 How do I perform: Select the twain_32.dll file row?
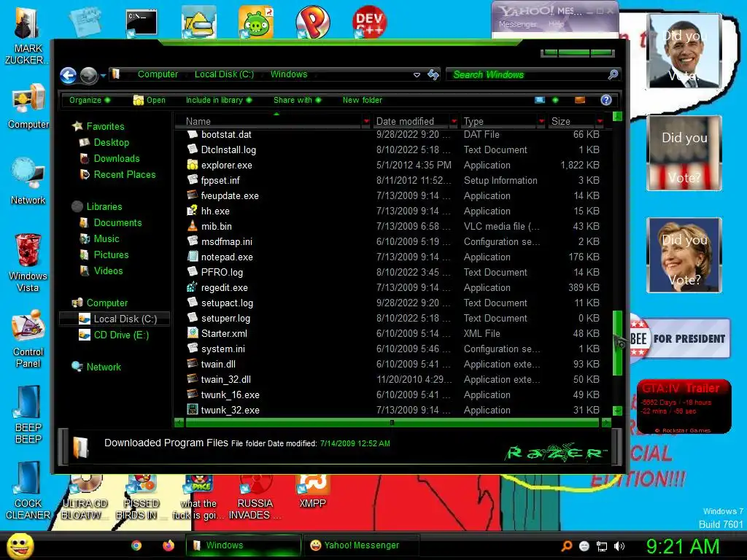(393, 379)
